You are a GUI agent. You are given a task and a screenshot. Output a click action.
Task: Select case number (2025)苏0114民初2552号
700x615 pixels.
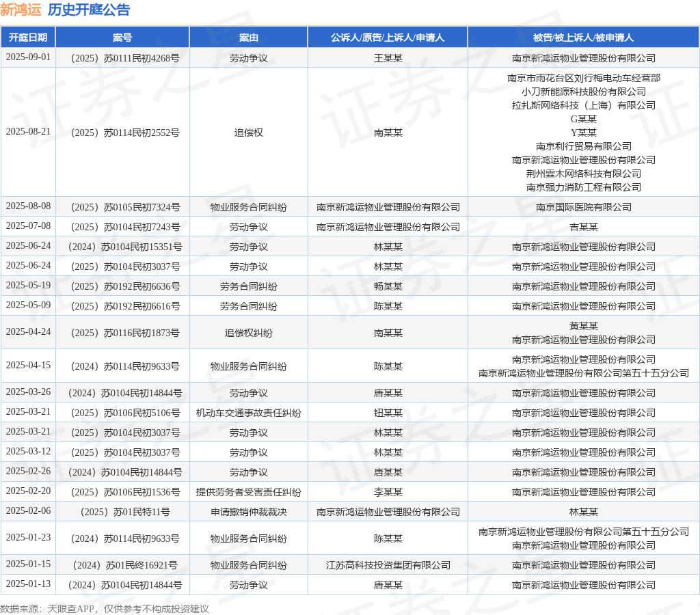pyautogui.click(x=122, y=133)
